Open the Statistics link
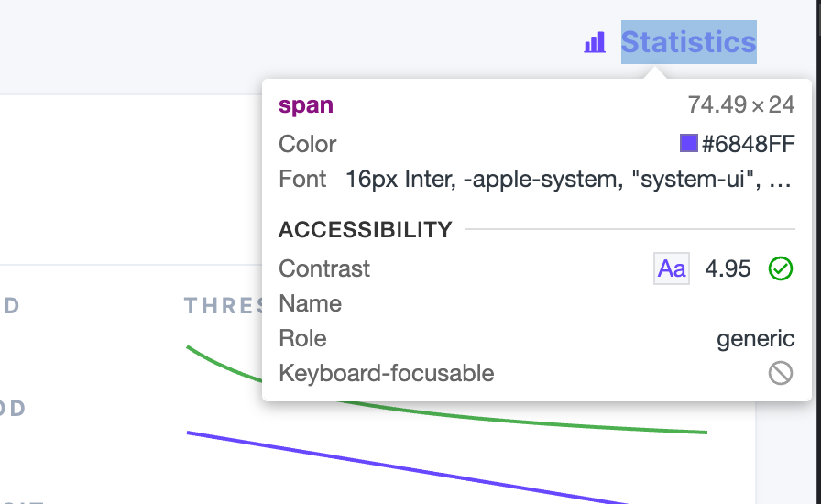The image size is (821, 504). point(688,42)
